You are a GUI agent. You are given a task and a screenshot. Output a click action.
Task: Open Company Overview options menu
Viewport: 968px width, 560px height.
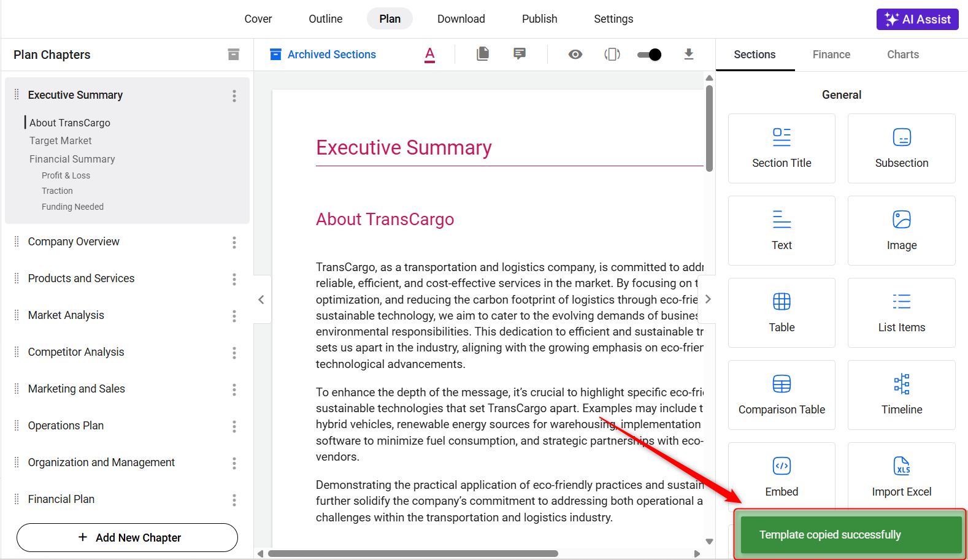tap(234, 242)
